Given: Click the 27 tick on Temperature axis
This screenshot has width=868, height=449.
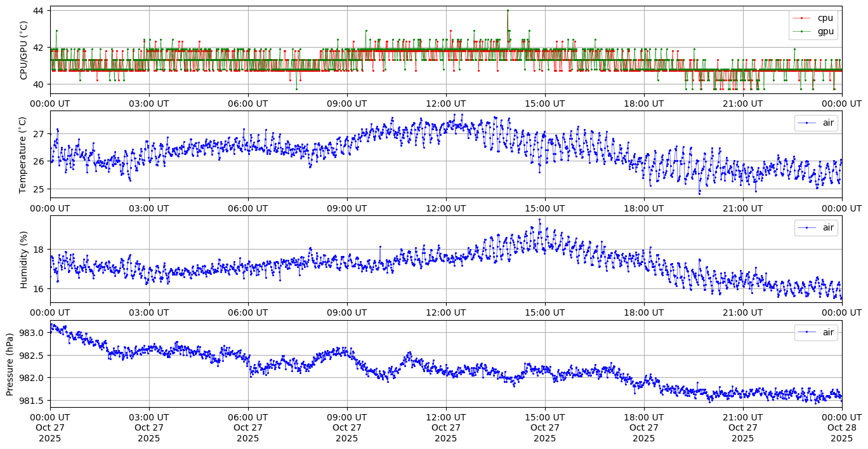Looking at the screenshot, I should [x=39, y=134].
